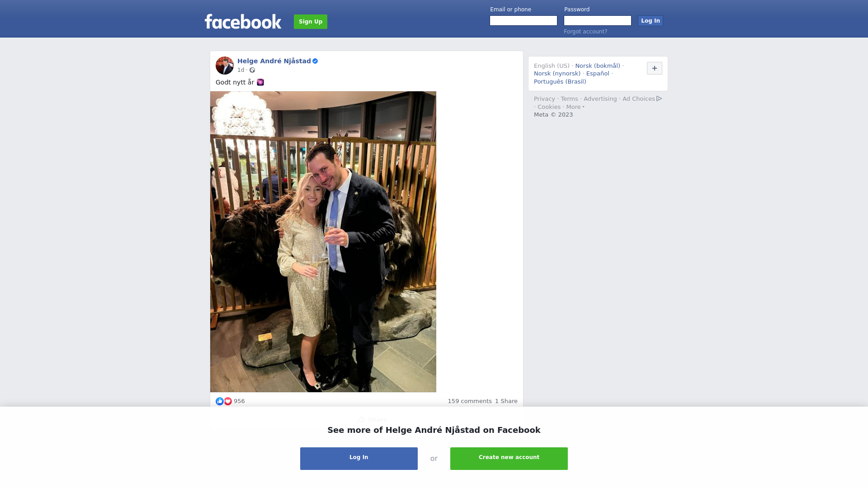Switch language to Português (Brasil)
The image size is (868, 488).
pos(560,82)
